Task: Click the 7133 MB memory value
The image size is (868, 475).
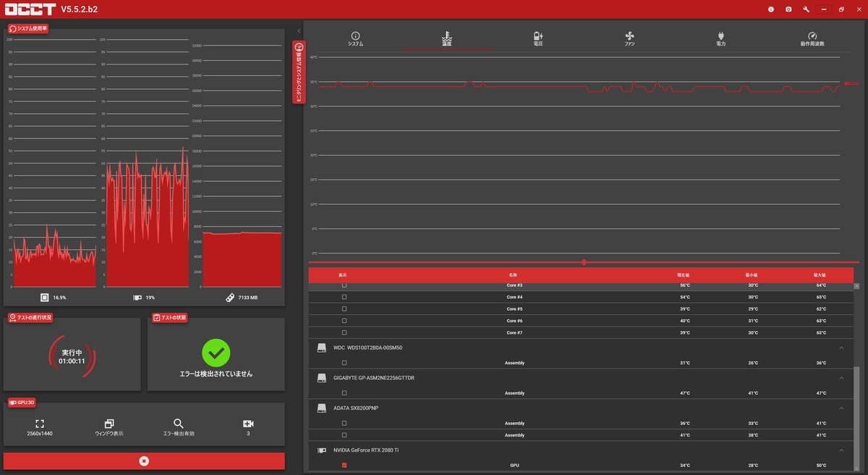Action: (249, 298)
